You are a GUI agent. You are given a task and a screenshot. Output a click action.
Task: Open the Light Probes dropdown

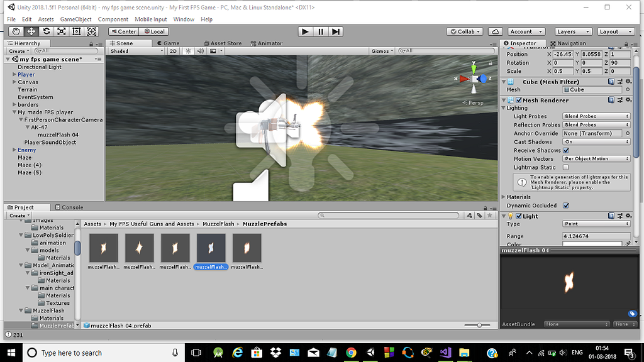click(596, 116)
